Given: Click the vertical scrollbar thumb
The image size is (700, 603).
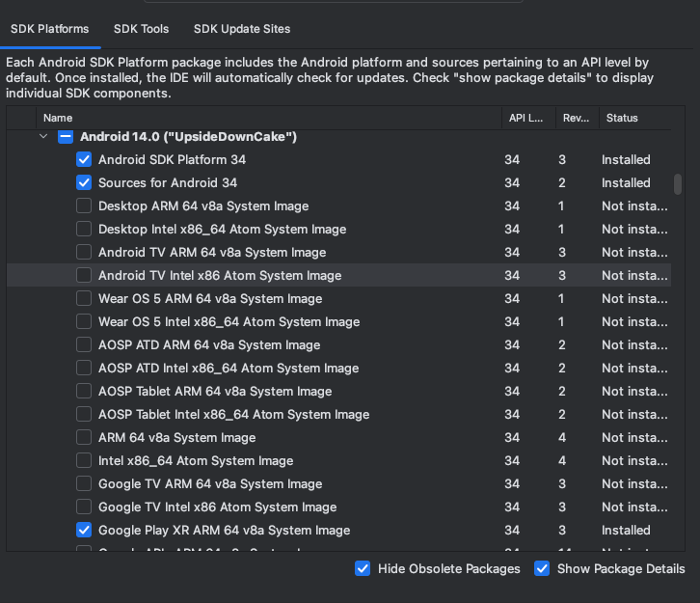Looking at the screenshot, I should (678, 183).
